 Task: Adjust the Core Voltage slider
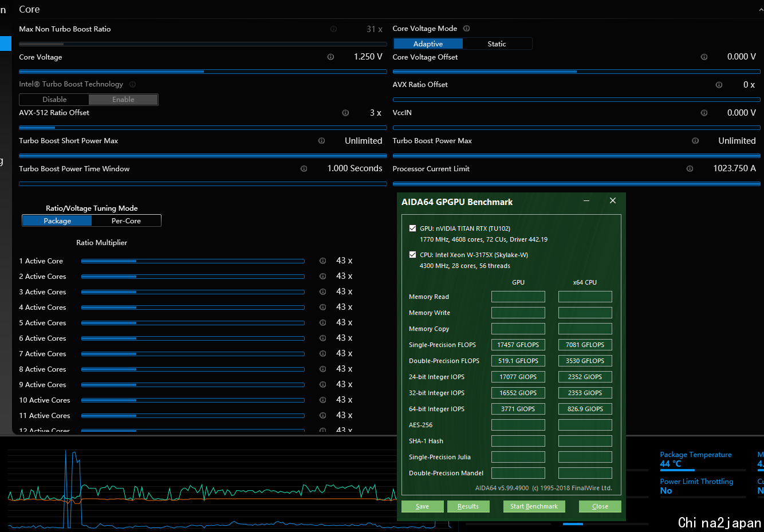(x=203, y=72)
